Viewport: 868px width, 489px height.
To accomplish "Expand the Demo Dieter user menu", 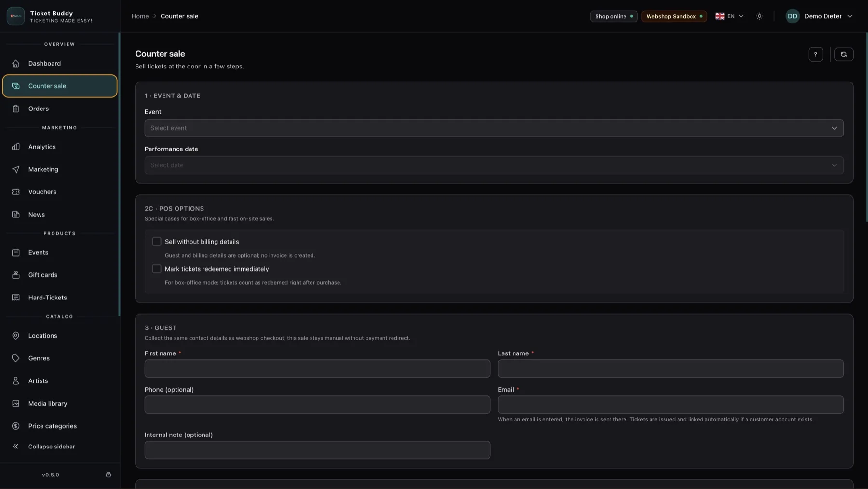I will point(819,16).
